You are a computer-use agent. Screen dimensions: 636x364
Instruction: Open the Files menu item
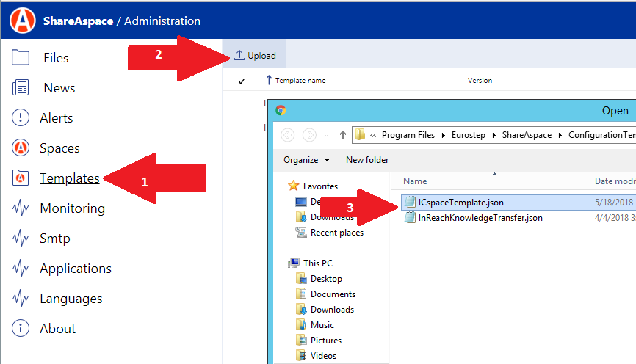pyautogui.click(x=56, y=57)
